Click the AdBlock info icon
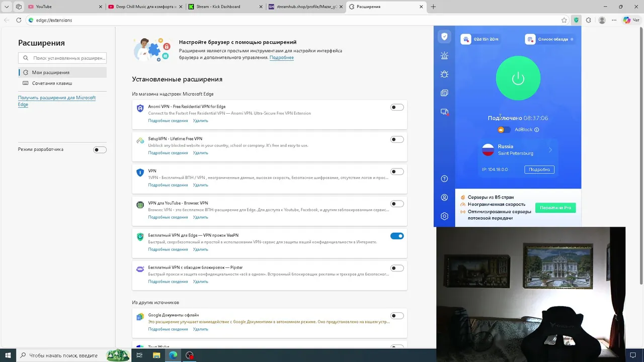 click(x=536, y=130)
